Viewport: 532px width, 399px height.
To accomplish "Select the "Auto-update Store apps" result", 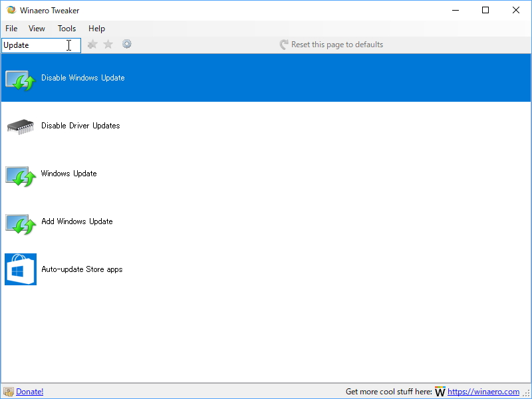I will coord(266,269).
